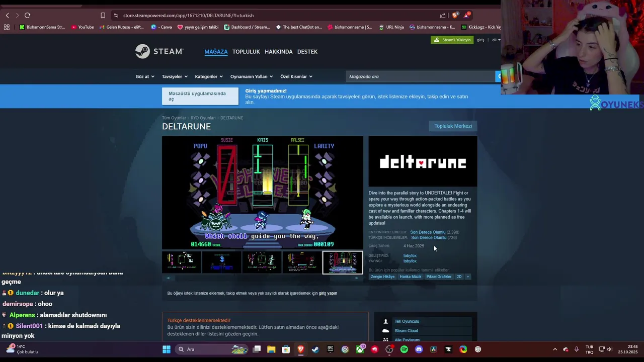This screenshot has width=644, height=362.
Task: Open the YouTube bookmark
Action: [83, 27]
